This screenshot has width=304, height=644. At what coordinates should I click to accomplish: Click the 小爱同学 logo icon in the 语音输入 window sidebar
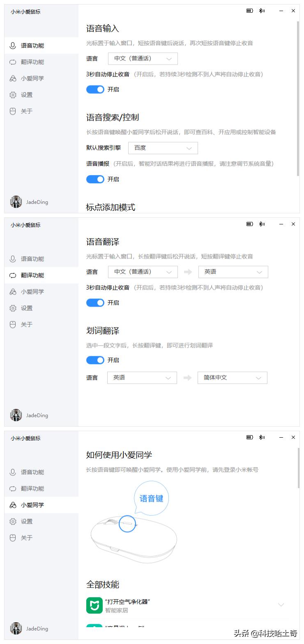13,78
